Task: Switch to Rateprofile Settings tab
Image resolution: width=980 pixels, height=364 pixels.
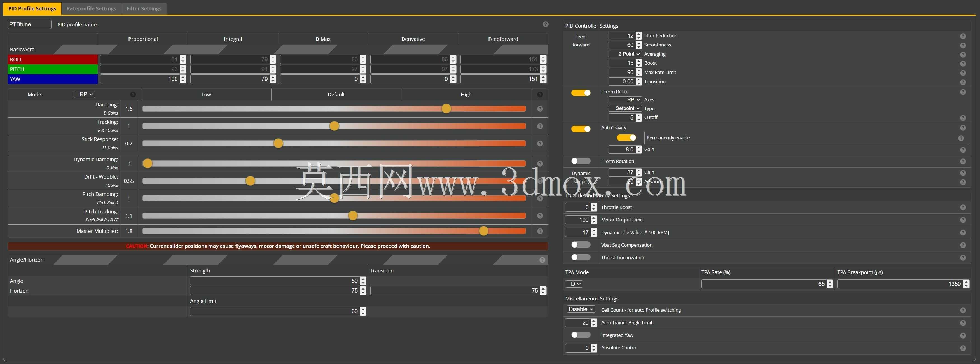Action: [91, 8]
